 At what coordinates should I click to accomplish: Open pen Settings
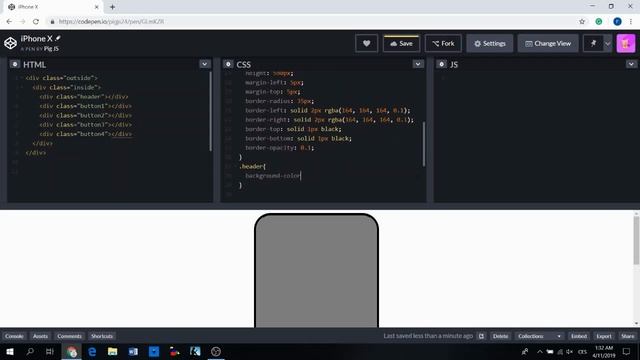(490, 43)
